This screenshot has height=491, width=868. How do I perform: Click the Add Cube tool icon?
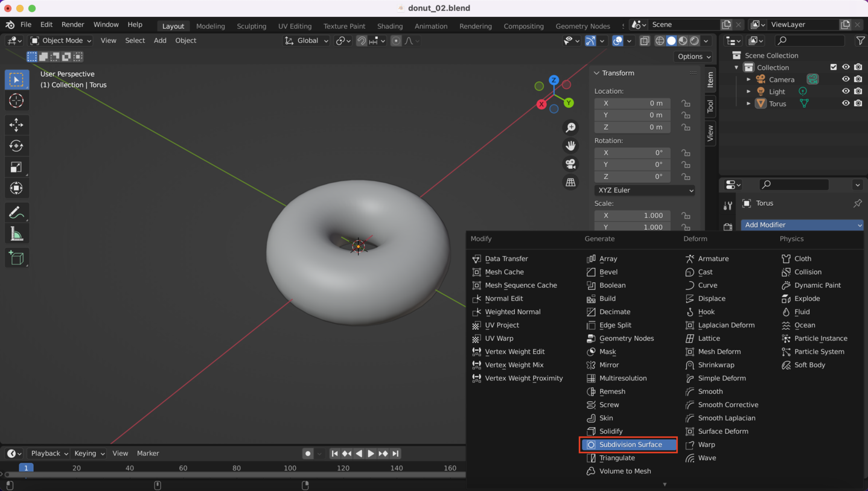point(16,258)
